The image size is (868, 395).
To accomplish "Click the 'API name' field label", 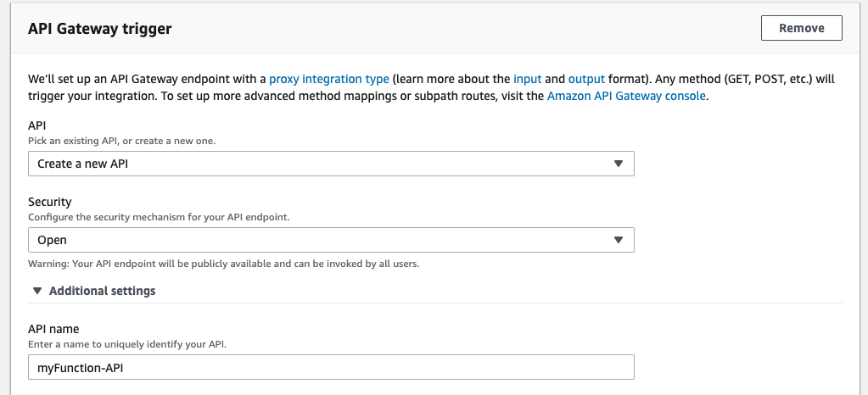I will 53,329.
